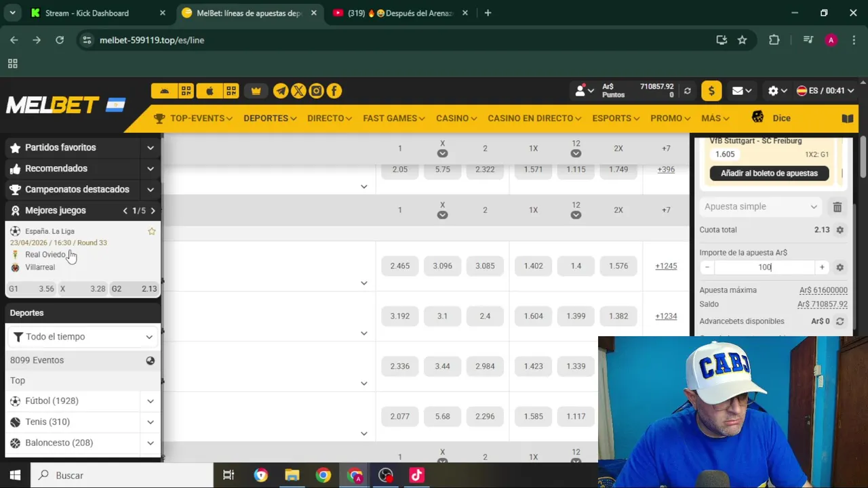Open the site settings gear menu
Screen dimensions: 868x488
(777, 91)
